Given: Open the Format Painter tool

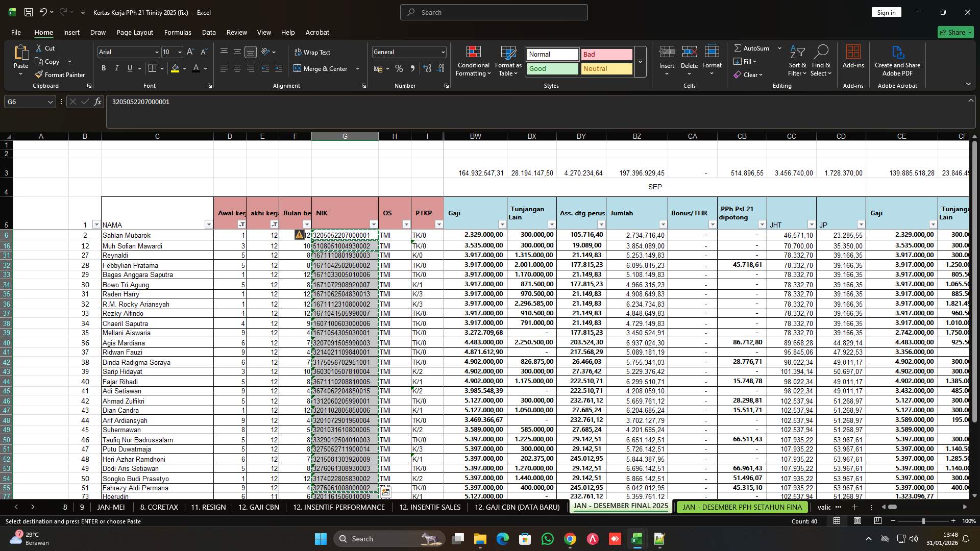Looking at the screenshot, I should tap(60, 74).
